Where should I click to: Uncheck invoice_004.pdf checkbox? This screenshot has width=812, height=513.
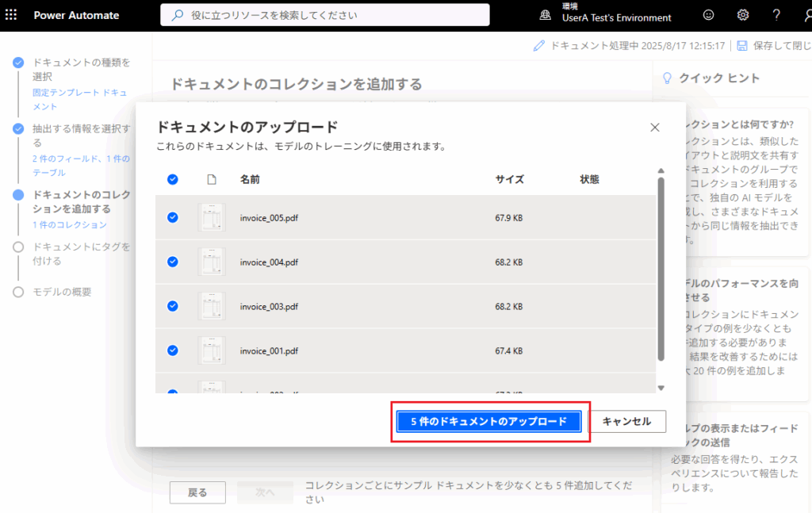coord(172,262)
